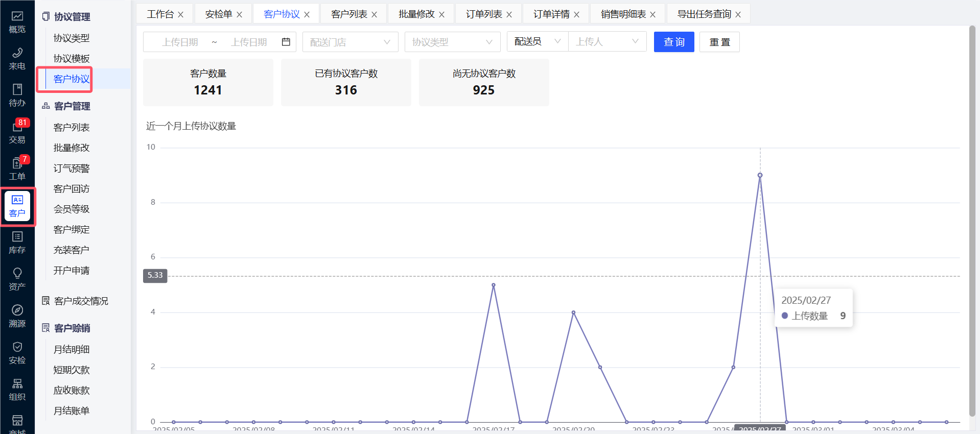Switch to the 销售明细表 tab
The image size is (980, 434).
tap(623, 14)
